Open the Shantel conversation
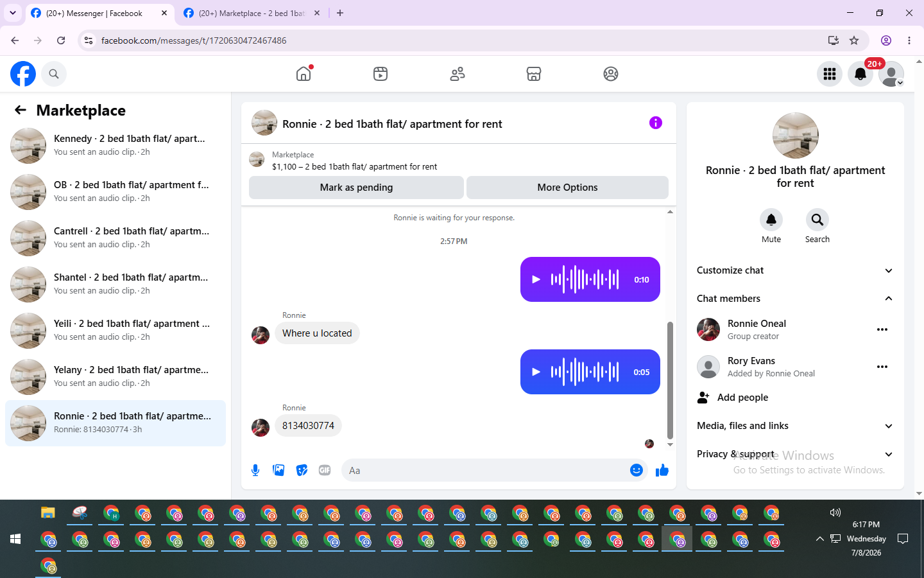The height and width of the screenshot is (578, 924). (x=116, y=284)
